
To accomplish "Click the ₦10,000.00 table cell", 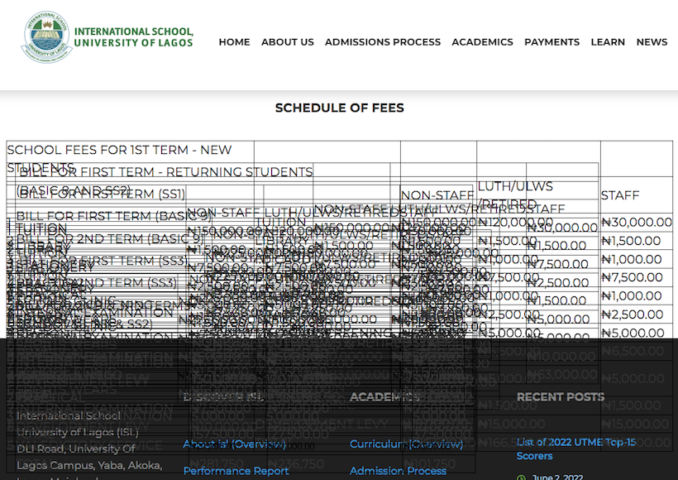I will (561, 356).
